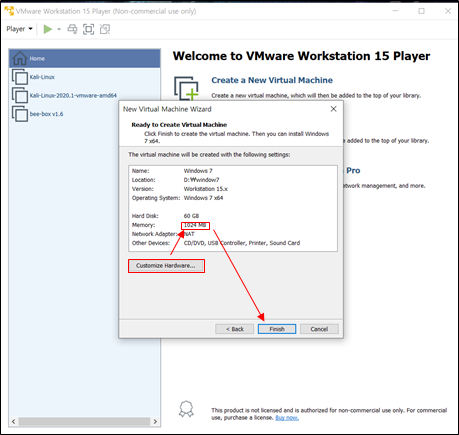Select Kali-Linux-2020.1-vmware-amd64 entry

click(x=85, y=95)
